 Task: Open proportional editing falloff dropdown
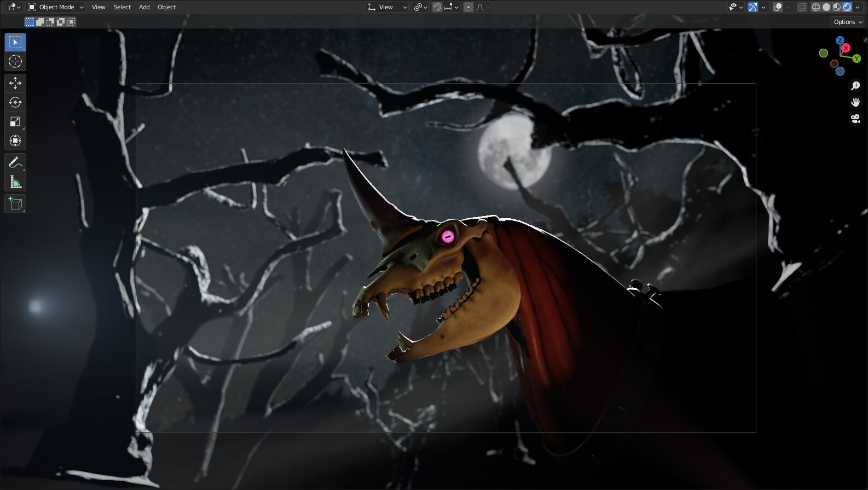click(x=483, y=7)
